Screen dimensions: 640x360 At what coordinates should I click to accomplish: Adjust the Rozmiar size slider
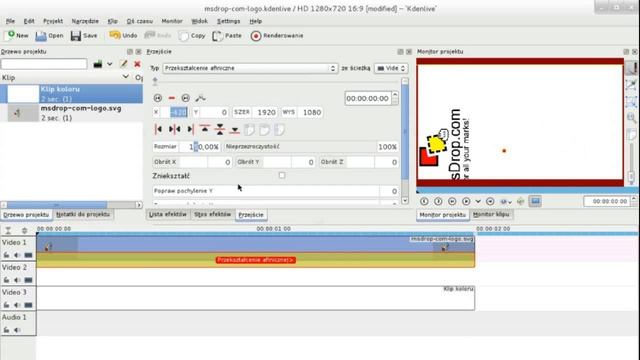pos(187,147)
